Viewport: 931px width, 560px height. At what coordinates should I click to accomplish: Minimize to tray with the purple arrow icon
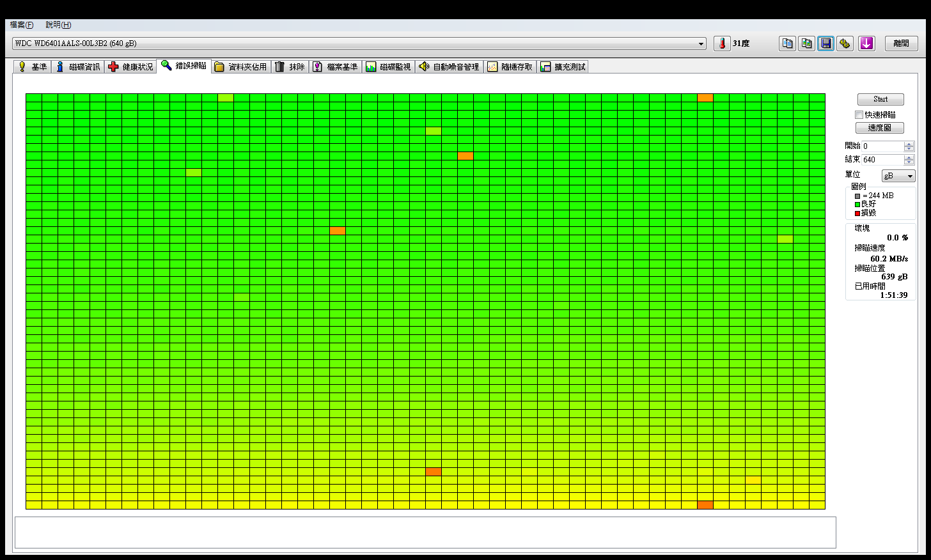pos(866,43)
